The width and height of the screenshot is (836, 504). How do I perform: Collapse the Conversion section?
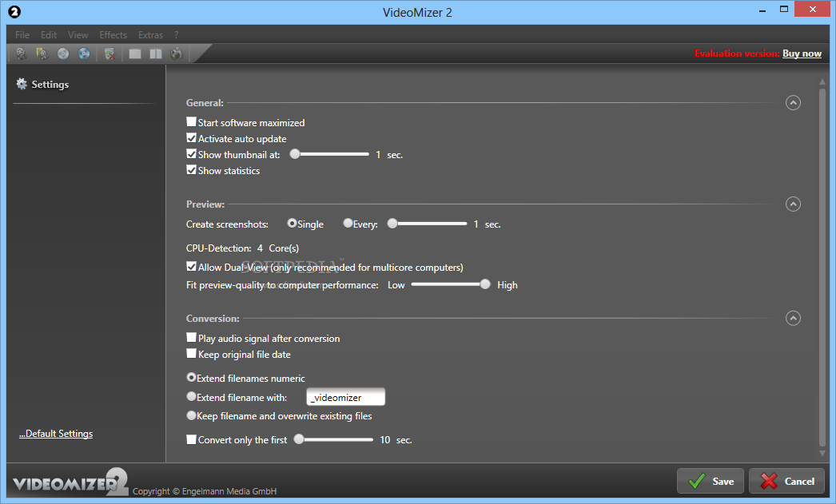click(793, 318)
